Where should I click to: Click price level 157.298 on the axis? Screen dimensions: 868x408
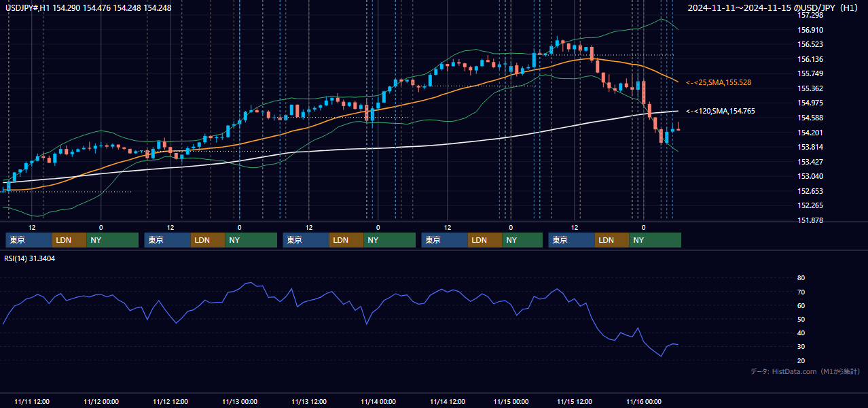(810, 15)
